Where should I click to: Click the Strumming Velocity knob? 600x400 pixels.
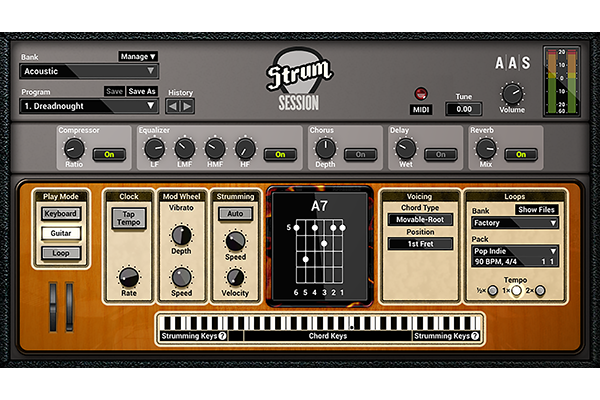(235, 277)
